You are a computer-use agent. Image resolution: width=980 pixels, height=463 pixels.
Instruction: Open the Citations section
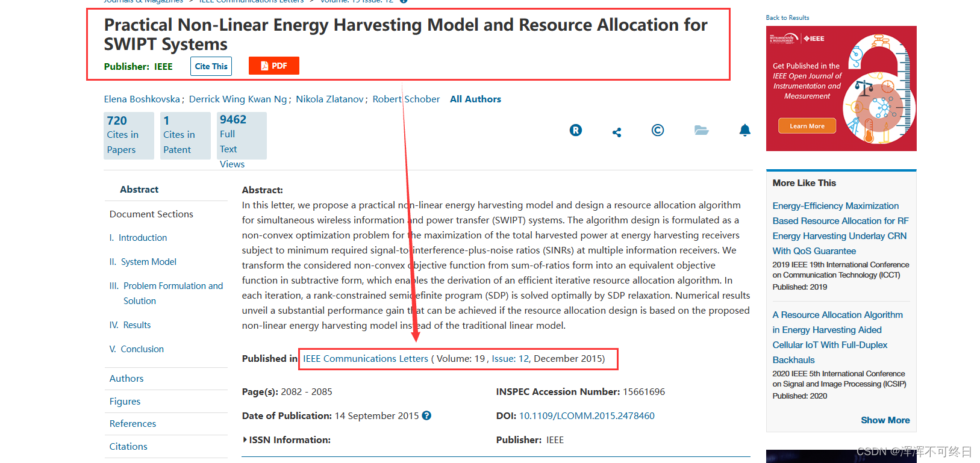click(128, 446)
